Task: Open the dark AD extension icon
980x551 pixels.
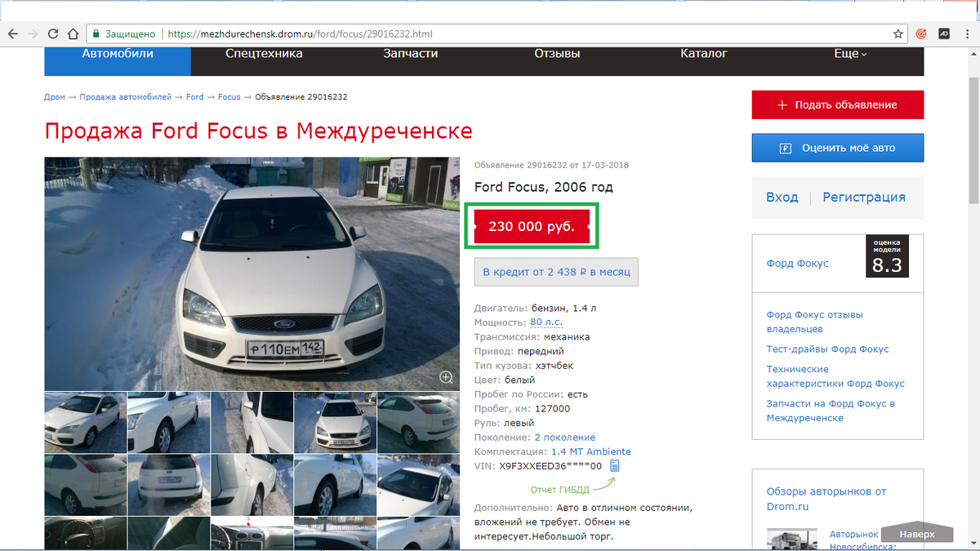Action: tap(943, 34)
